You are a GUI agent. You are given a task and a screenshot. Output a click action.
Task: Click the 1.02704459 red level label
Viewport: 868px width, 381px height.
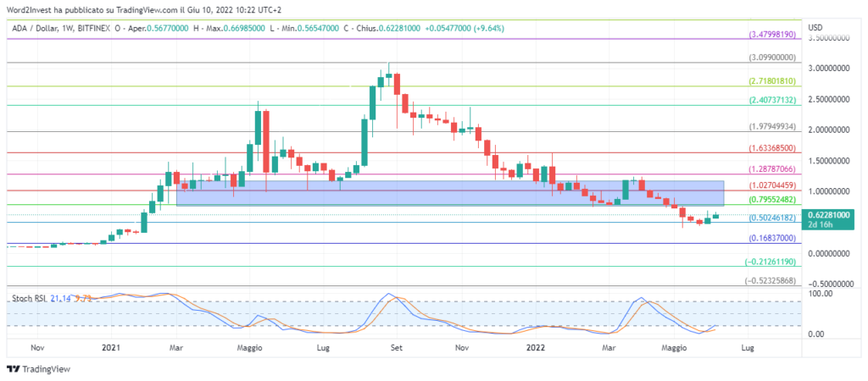(772, 185)
